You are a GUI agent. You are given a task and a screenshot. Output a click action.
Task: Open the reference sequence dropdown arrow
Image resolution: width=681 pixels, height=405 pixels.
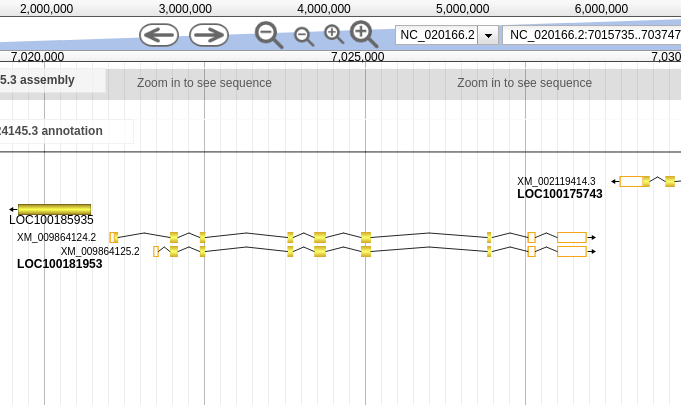point(488,35)
